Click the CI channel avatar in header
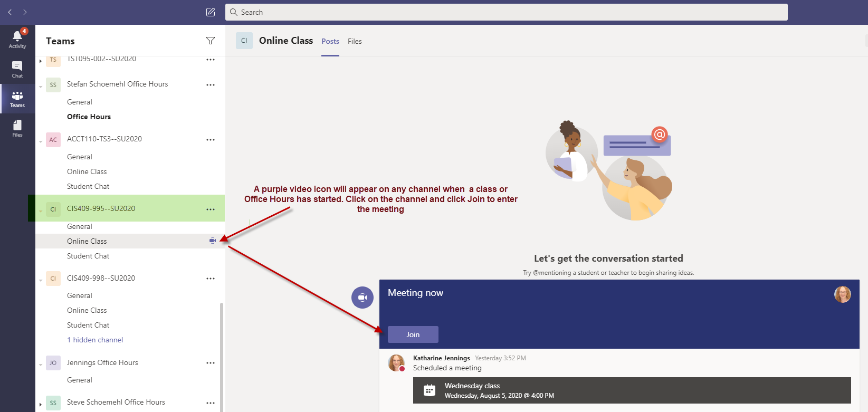This screenshot has height=412, width=868. [244, 41]
